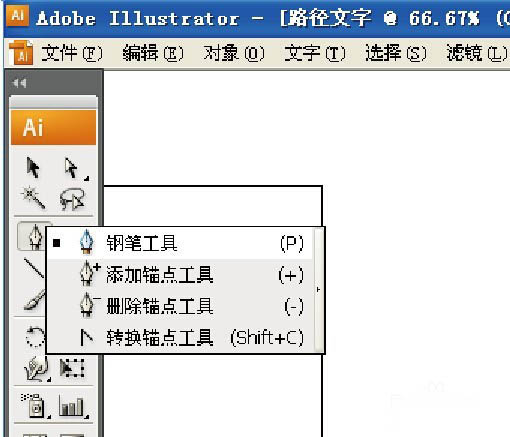
Task: Choose 删除锚点工具 from the flyout
Action: (x=180, y=306)
